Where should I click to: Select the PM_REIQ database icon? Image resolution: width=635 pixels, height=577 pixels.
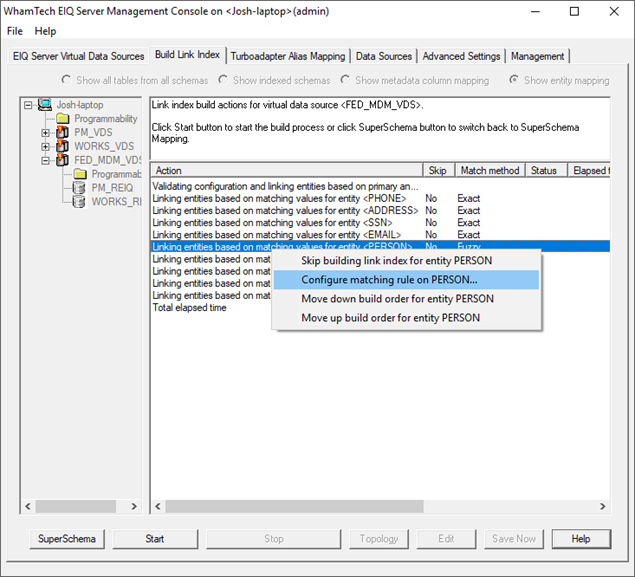coord(79,188)
